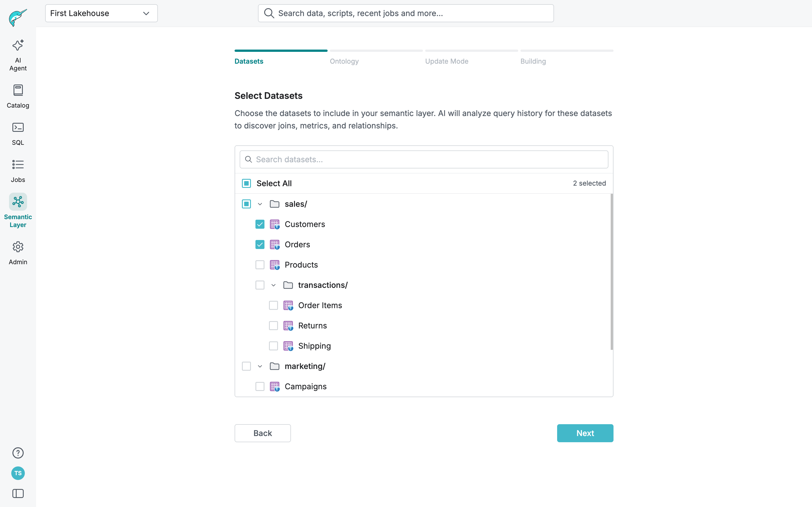This screenshot has height=507, width=812.
Task: Open the help menu
Action: click(x=18, y=453)
